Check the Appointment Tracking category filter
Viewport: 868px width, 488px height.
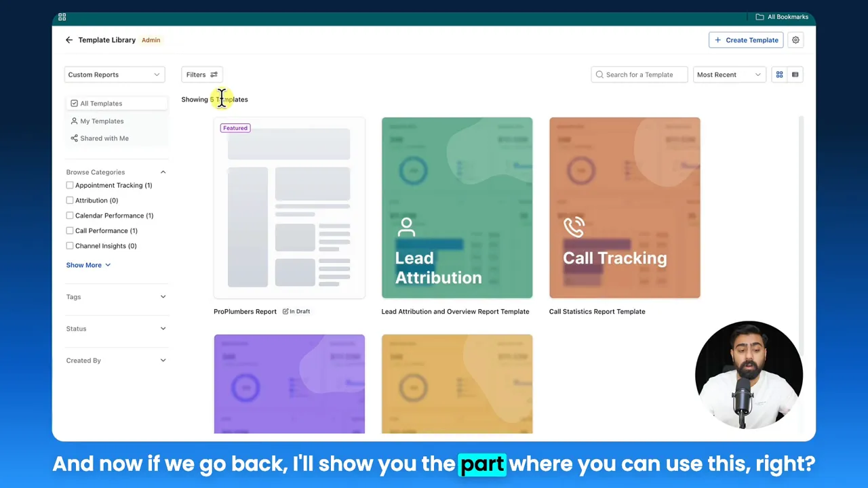pyautogui.click(x=70, y=185)
